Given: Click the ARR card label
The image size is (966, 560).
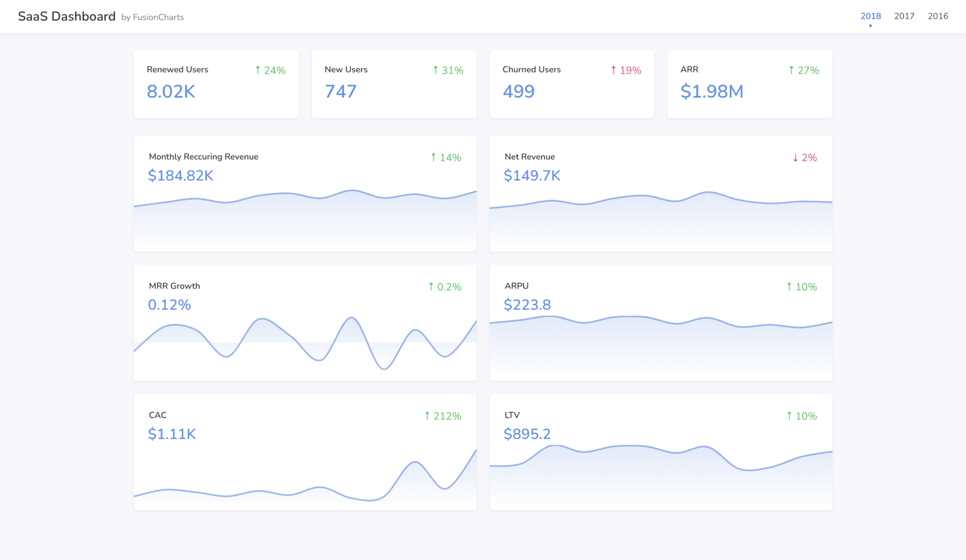Looking at the screenshot, I should click(689, 69).
